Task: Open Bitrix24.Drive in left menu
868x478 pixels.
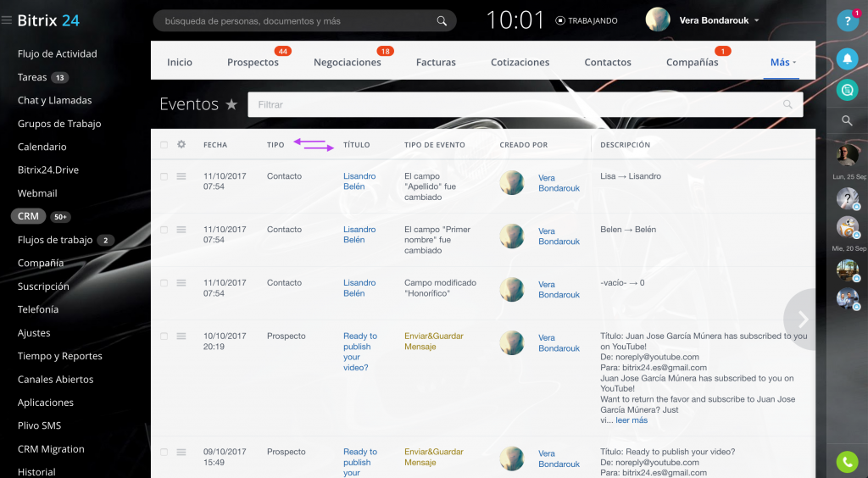Action: pos(48,170)
